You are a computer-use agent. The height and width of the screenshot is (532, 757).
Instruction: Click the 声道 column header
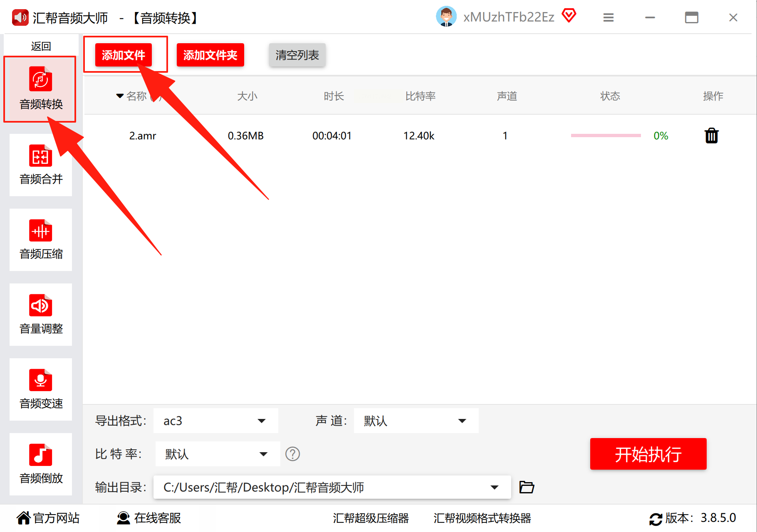tap(507, 96)
